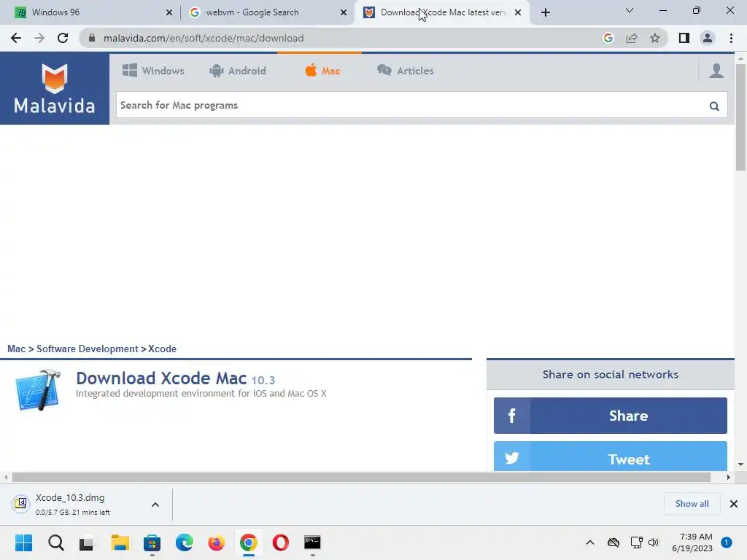Close the downloads bar
747x560 pixels.
coord(734,504)
